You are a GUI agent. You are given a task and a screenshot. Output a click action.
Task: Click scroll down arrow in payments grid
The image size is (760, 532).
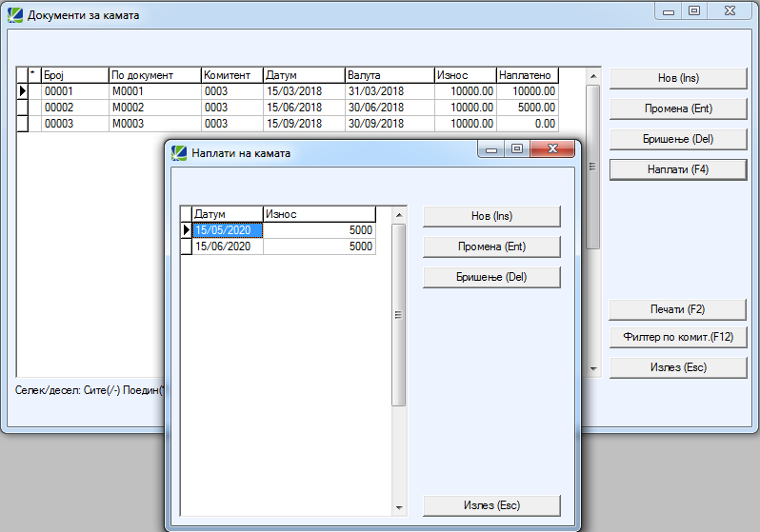[x=399, y=508]
